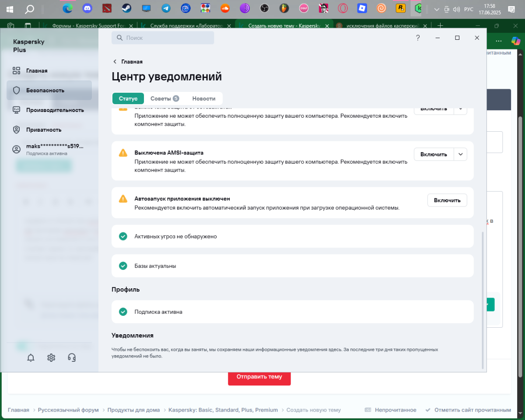Open Tor Browser from the taskbar

click(245, 8)
